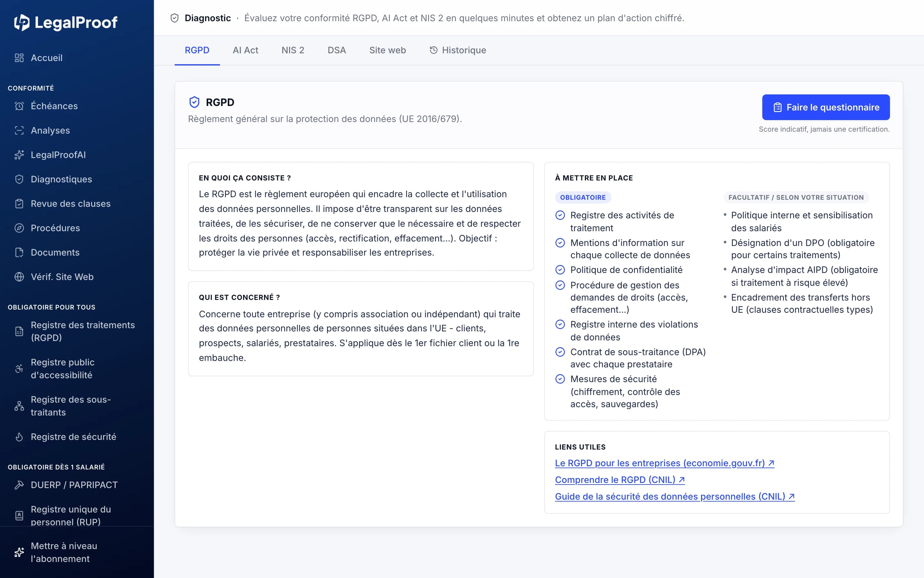Click the Diagnostiques shield icon in sidebar
The image size is (924, 578).
pos(19,179)
